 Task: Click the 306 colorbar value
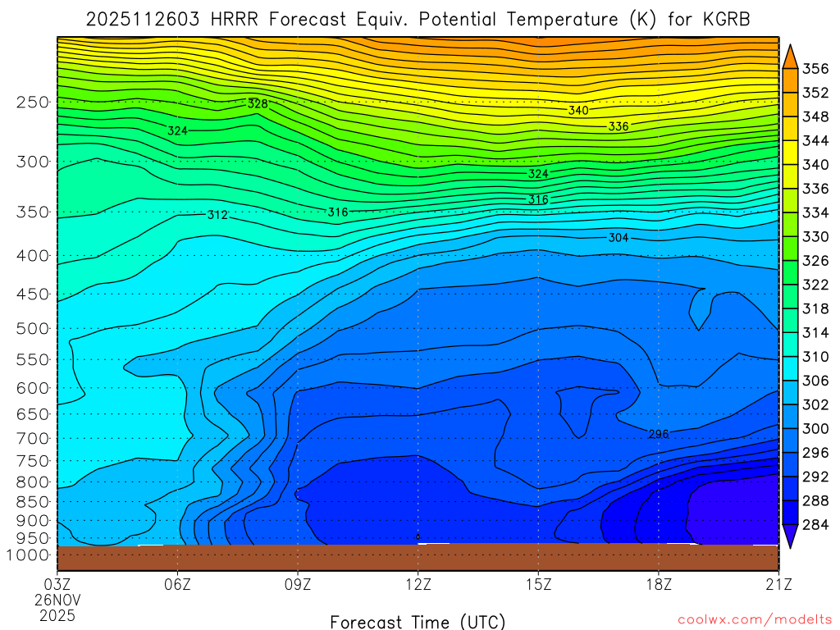(815, 381)
